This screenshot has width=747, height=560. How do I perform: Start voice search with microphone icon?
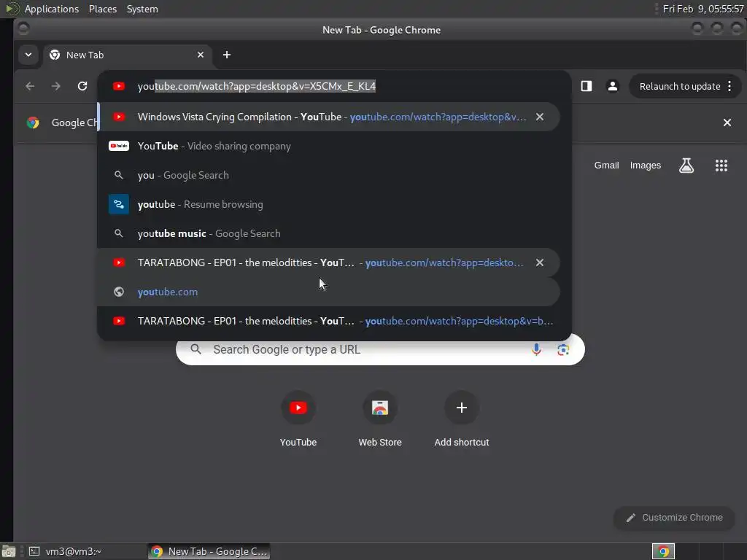coord(536,349)
